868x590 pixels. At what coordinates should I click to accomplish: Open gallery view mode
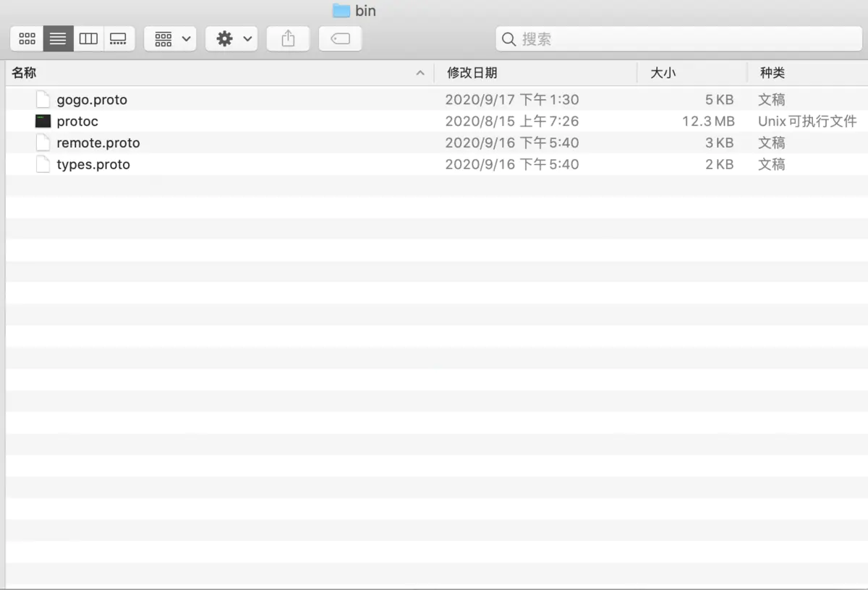(x=118, y=38)
